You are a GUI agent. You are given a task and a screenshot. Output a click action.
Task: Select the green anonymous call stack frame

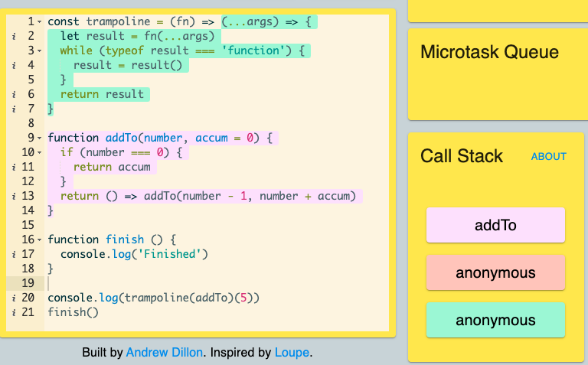click(495, 320)
